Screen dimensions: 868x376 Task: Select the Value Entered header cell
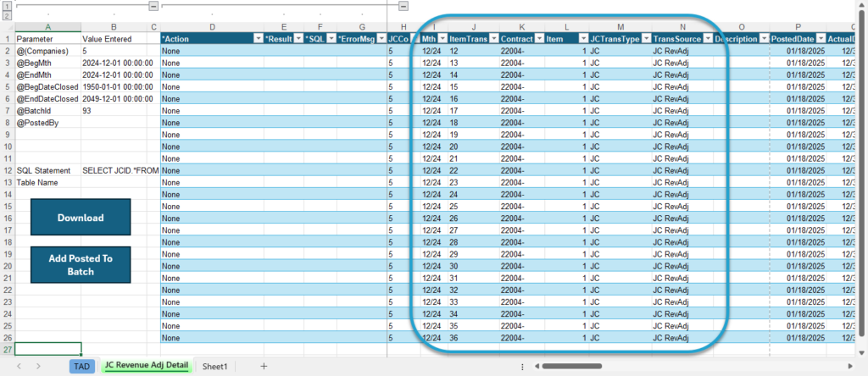114,39
